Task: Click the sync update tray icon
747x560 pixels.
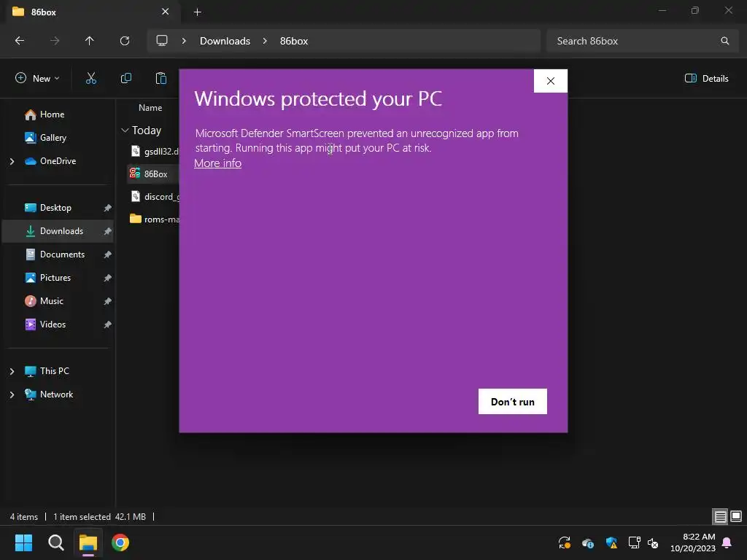Action: (x=565, y=542)
